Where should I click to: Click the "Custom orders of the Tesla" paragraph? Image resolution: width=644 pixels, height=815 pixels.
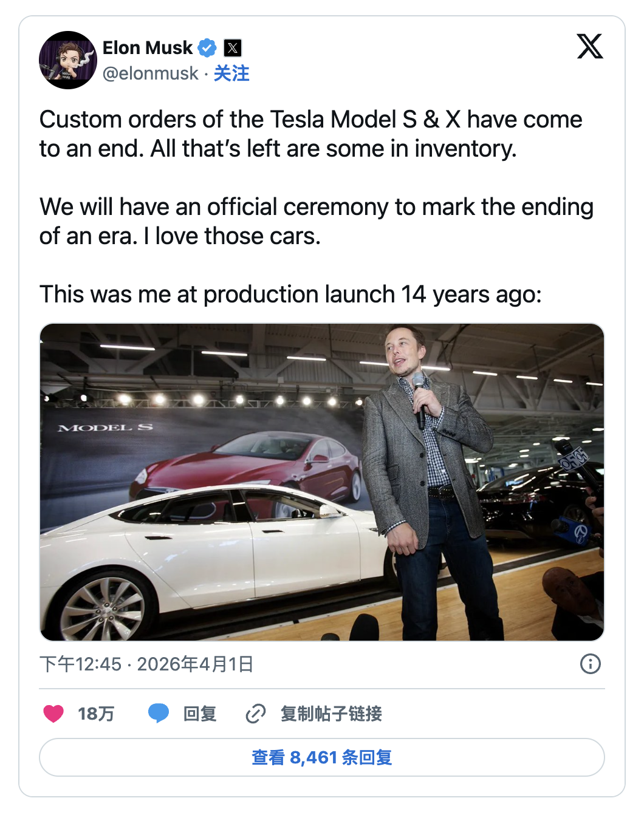pos(310,134)
